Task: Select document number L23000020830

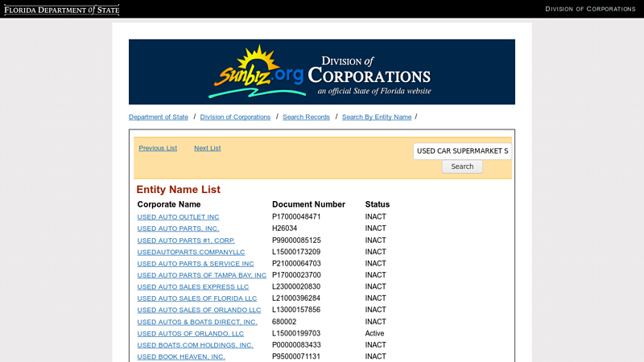Action: coord(296,286)
